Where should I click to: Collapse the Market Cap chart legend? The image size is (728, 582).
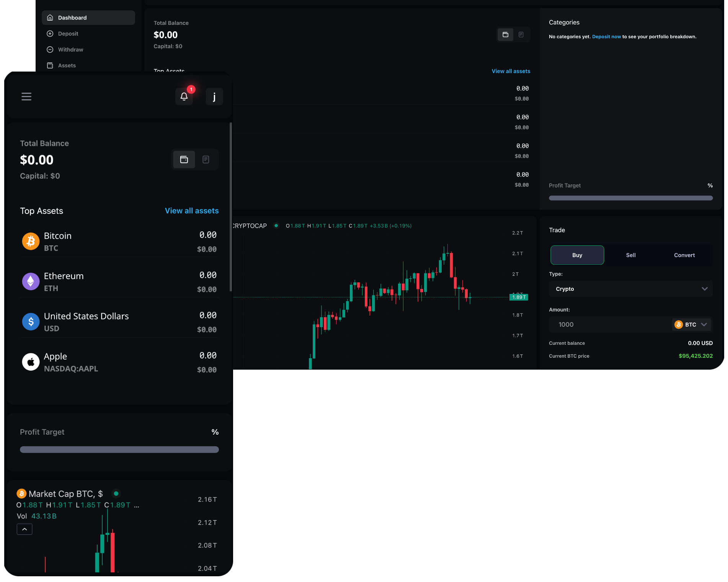click(x=24, y=529)
